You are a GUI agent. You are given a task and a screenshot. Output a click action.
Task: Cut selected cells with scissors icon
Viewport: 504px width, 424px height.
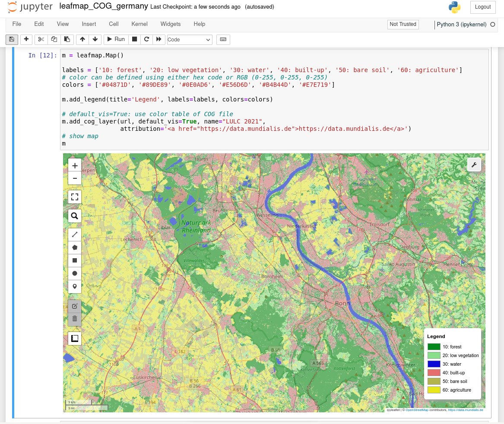point(41,39)
